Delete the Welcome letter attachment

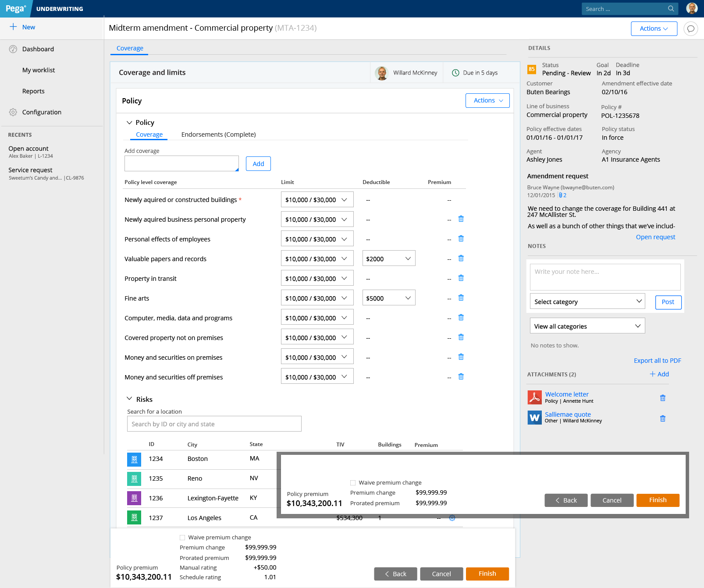click(662, 398)
